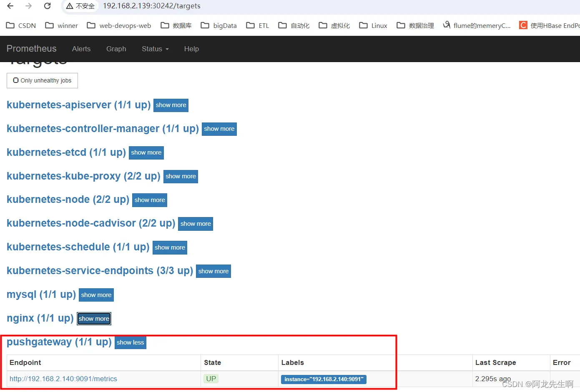Image resolution: width=580 pixels, height=392 pixels.
Task: Click kubernetes-node job heading
Action: 68,200
